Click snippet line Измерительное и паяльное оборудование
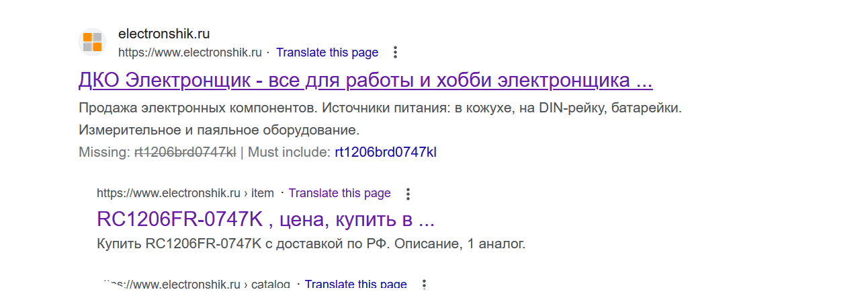 [219, 130]
